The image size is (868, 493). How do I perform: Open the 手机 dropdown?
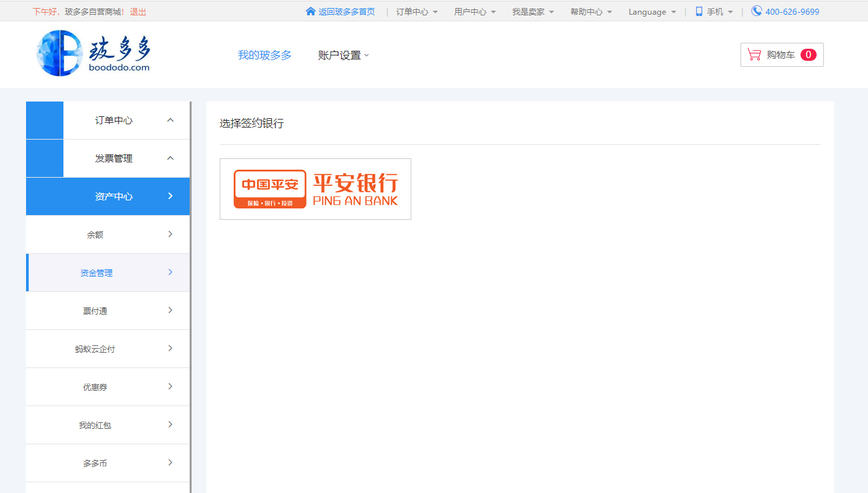(720, 12)
